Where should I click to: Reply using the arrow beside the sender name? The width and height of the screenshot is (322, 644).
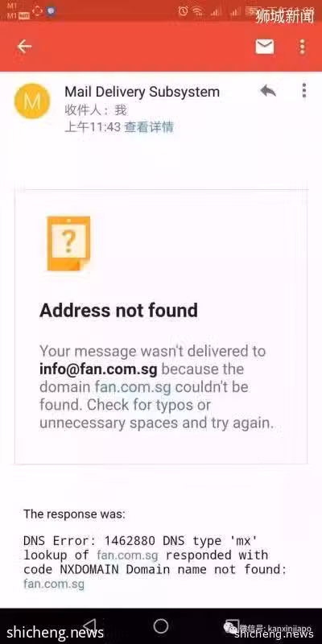pyautogui.click(x=268, y=90)
